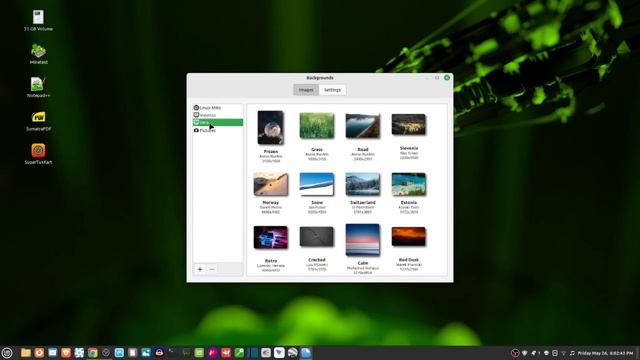Click the plus button to add a folder
The width and height of the screenshot is (640, 360).
[200, 269]
